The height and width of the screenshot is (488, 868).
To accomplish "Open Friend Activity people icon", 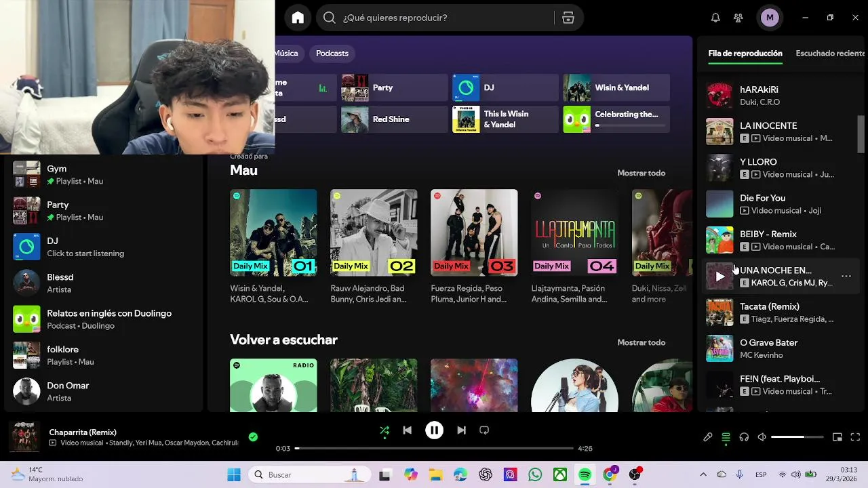I will (x=738, y=18).
